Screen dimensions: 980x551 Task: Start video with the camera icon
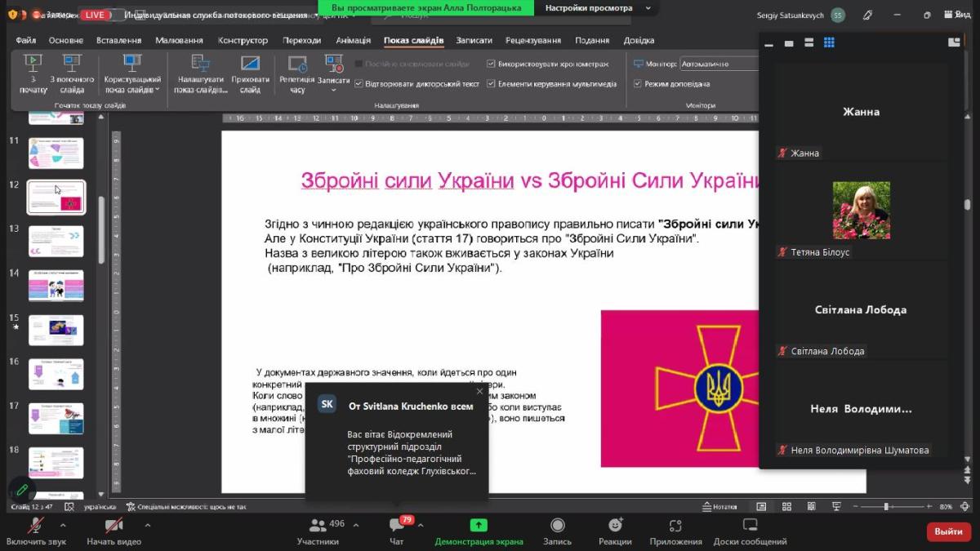pyautogui.click(x=114, y=525)
